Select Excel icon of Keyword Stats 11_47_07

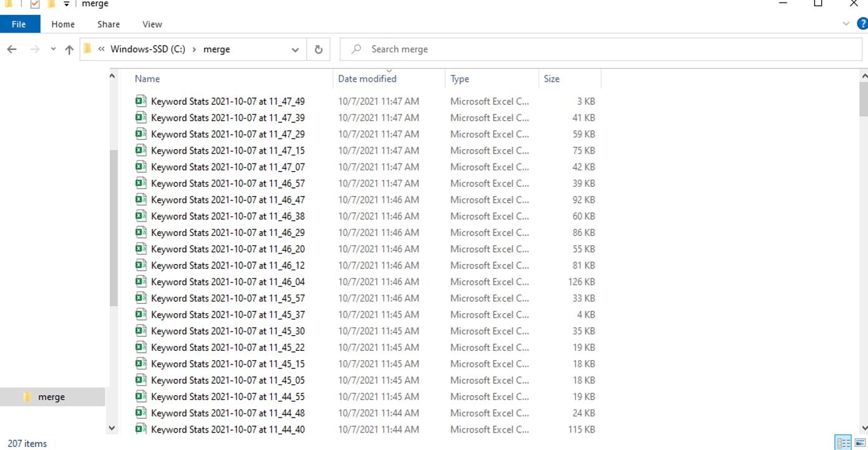pos(141,167)
